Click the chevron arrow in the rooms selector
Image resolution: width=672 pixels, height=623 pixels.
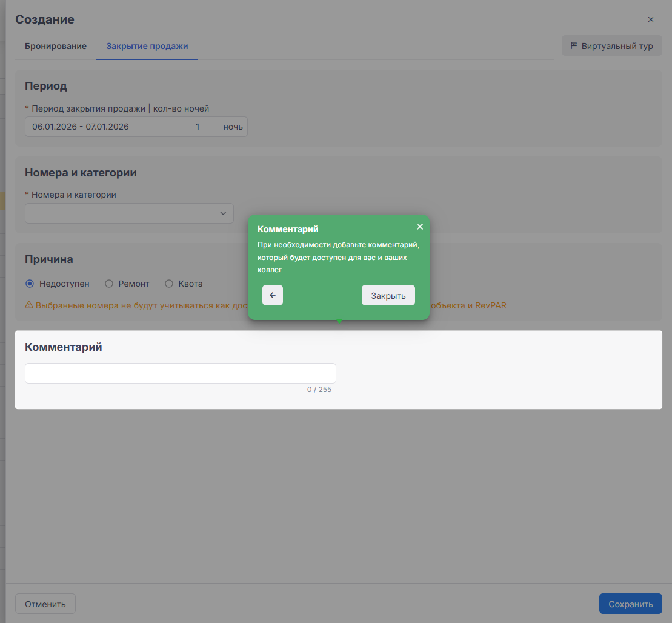pyautogui.click(x=223, y=213)
